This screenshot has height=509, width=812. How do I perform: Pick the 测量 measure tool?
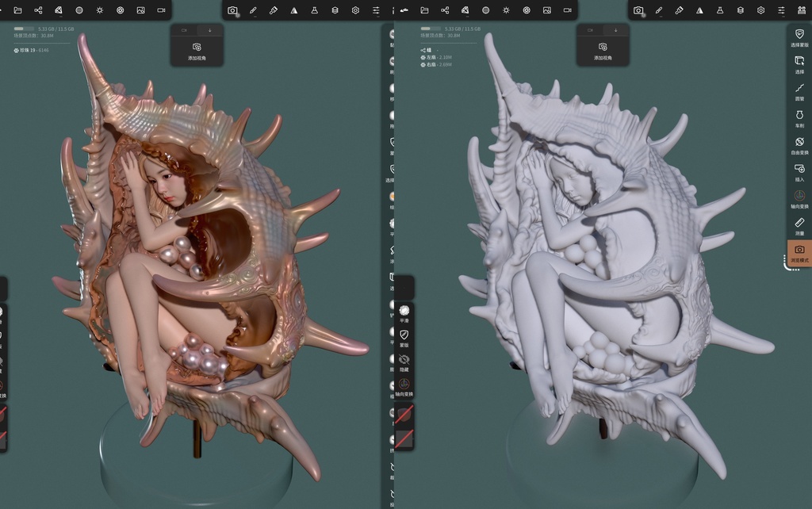(799, 225)
